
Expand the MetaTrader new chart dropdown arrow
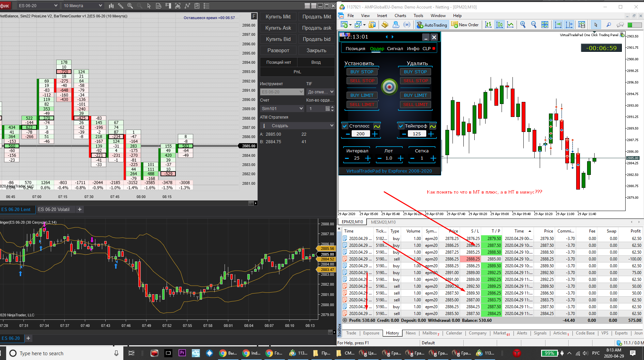[350, 25]
